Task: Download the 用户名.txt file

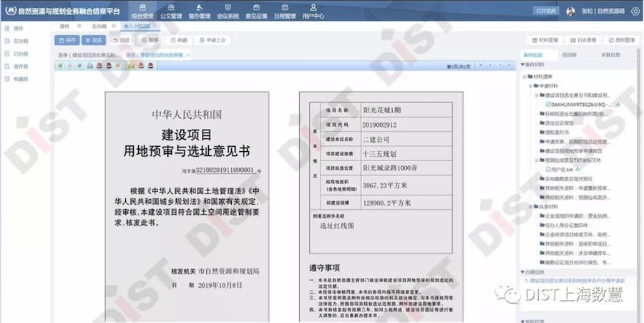Action: point(578,169)
